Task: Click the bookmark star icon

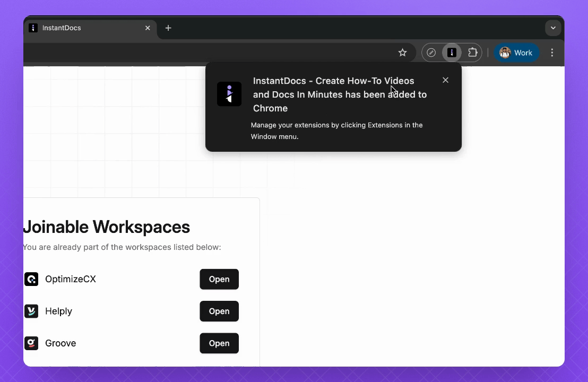Action: [x=402, y=53]
